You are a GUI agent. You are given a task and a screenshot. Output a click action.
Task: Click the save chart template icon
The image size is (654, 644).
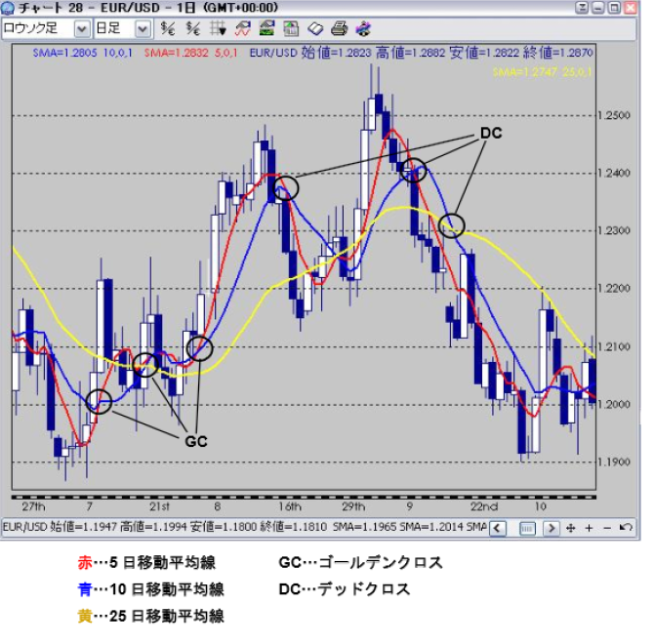[291, 28]
